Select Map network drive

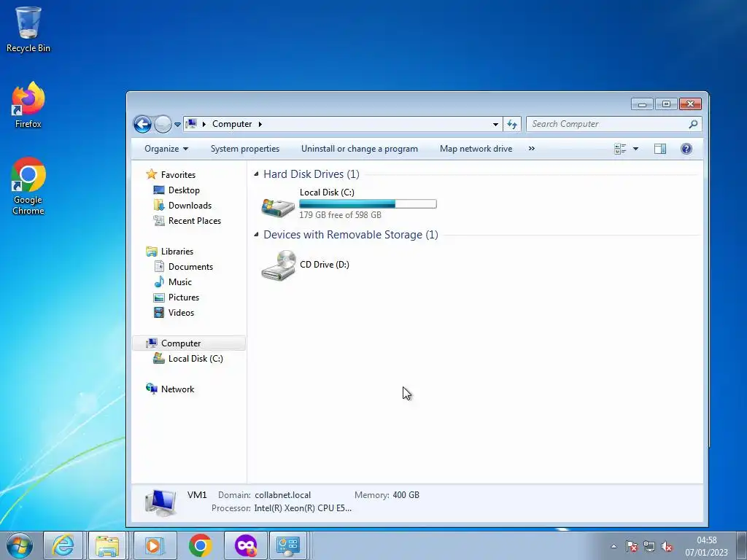476,149
